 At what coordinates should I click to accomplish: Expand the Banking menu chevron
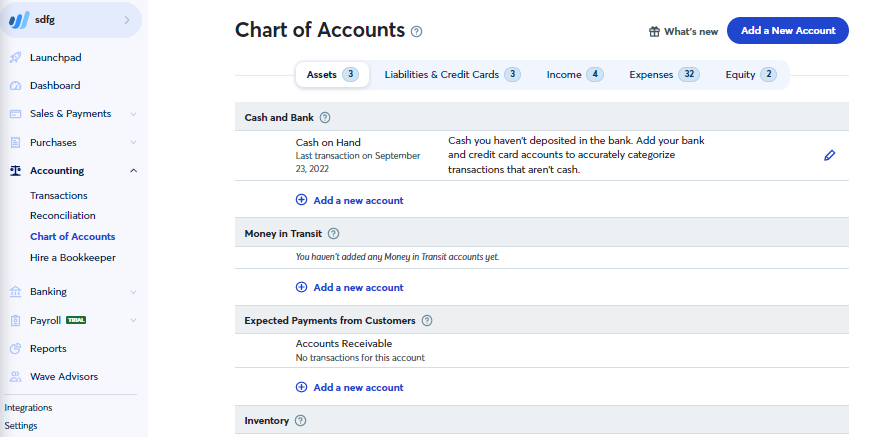[133, 292]
